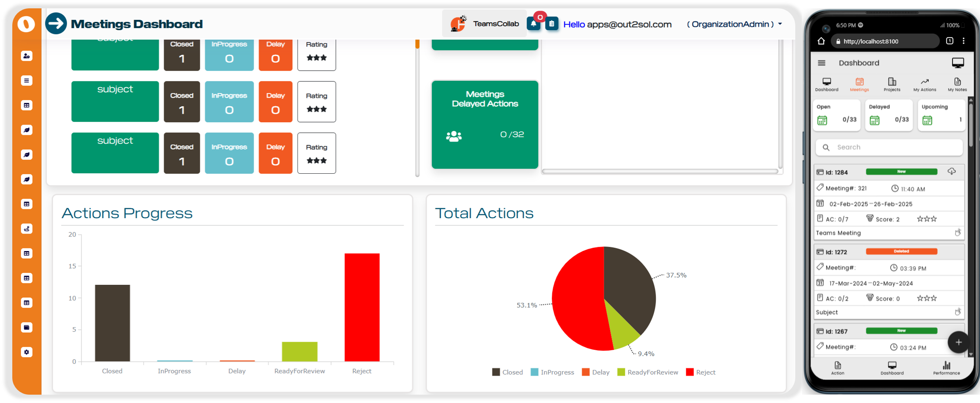980x403 pixels.
Task: Open the My Actions tab on phone
Action: point(924,84)
